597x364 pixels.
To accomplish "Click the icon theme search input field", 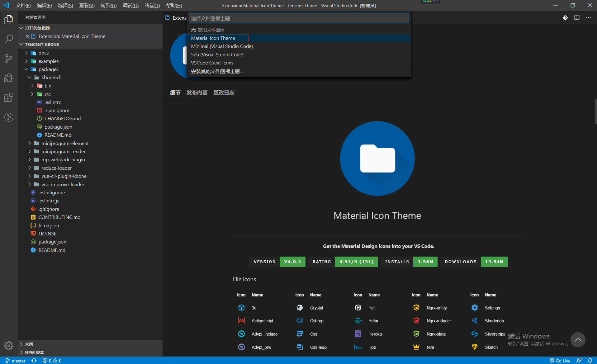I will [x=299, y=18].
